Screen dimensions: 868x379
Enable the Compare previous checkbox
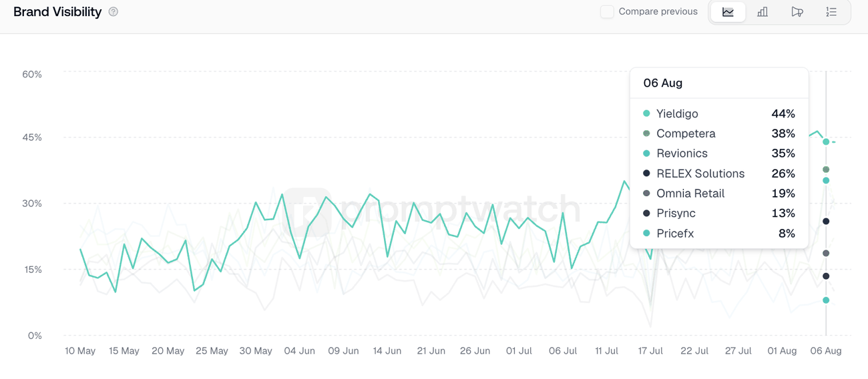(x=607, y=11)
